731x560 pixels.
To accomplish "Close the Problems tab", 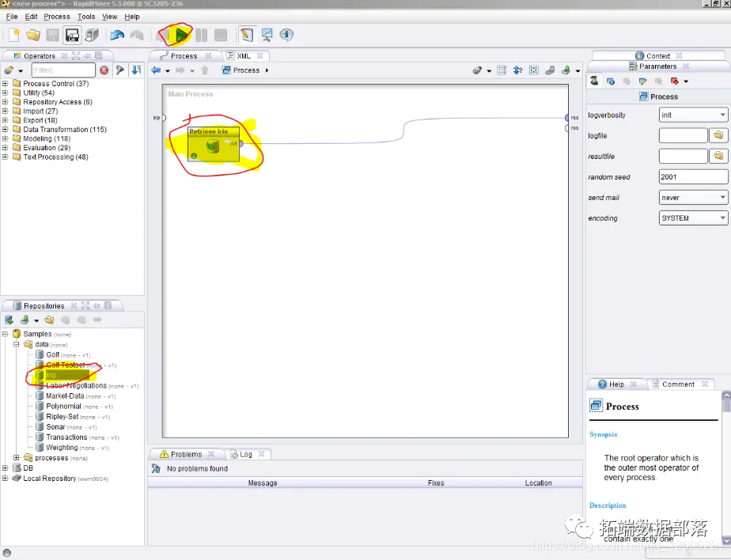I will [211, 454].
